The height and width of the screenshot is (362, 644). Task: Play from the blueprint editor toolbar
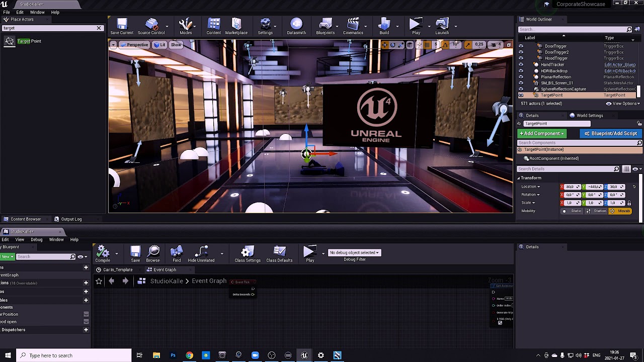(310, 254)
